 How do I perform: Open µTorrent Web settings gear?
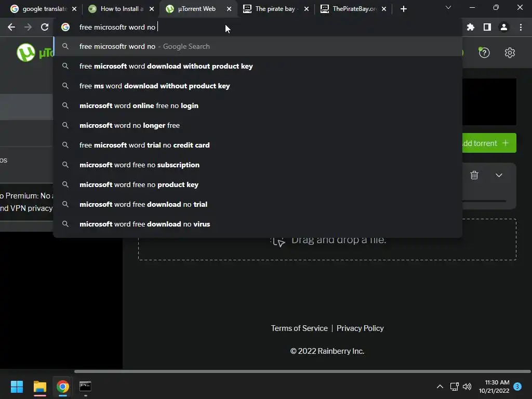coord(510,52)
